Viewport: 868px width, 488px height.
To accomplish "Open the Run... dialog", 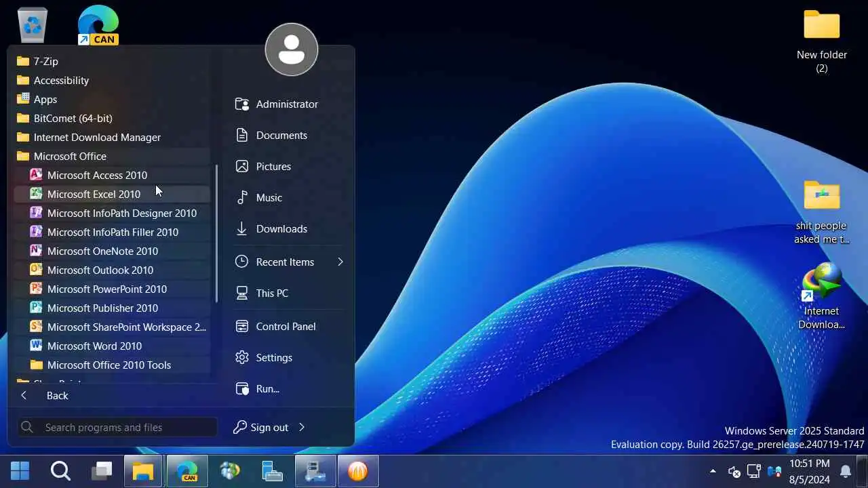I will (288, 388).
